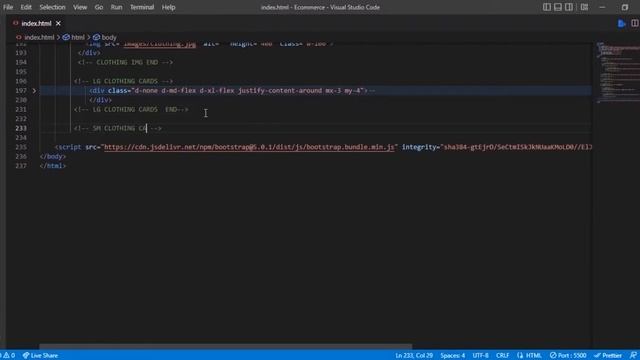The height and width of the screenshot is (360, 640).
Task: Click warnings count in status bar
Action: point(8,356)
